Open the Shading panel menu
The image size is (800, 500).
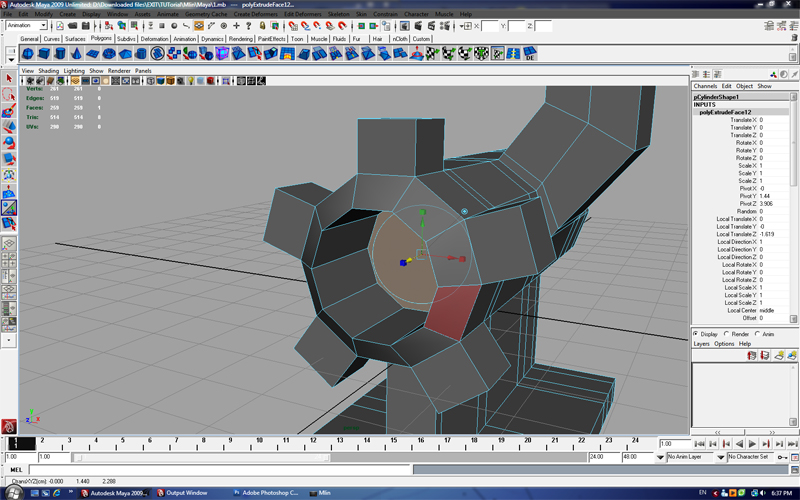point(49,71)
